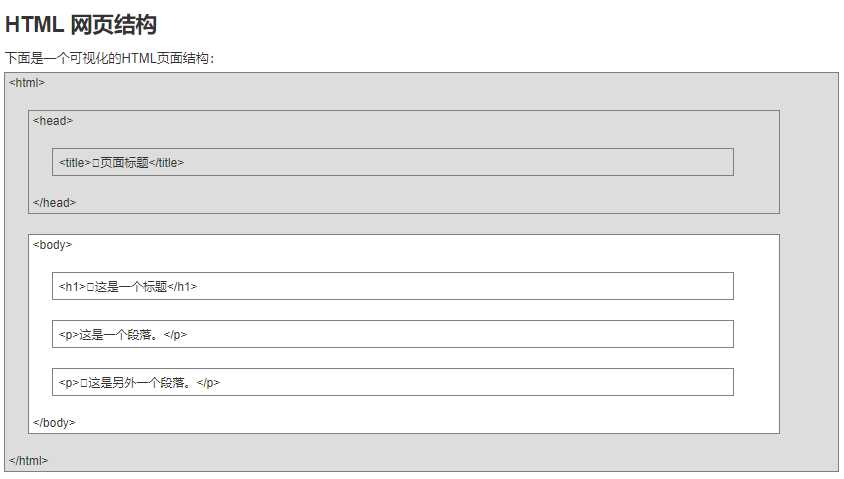This screenshot has height=479, width=844.
Task: Select the opening <head> tag label
Action: click(x=53, y=121)
